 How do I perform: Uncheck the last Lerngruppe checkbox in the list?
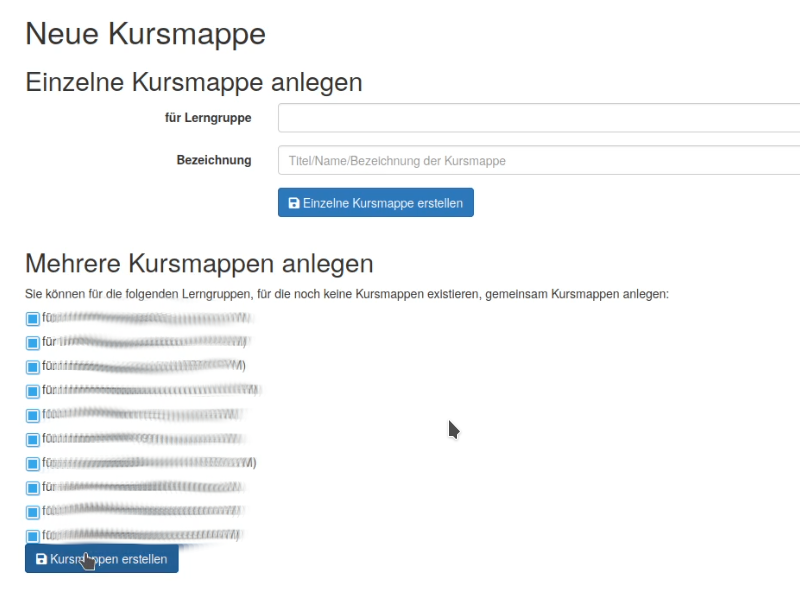pos(32,536)
